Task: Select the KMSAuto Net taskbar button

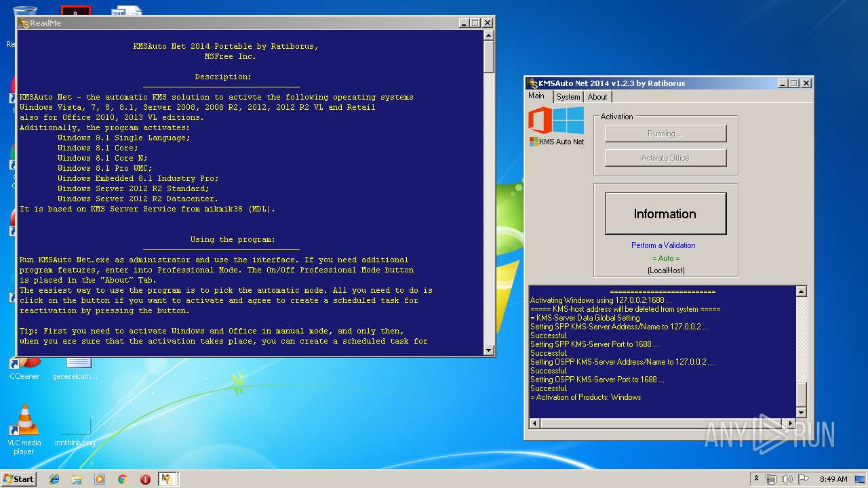Action: [167, 479]
